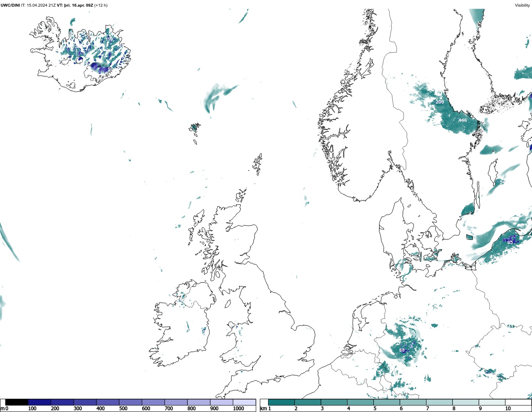The width and height of the screenshot is (532, 412).
Task: Select the 900–1000 m legend swatch
Action: coord(222,402)
